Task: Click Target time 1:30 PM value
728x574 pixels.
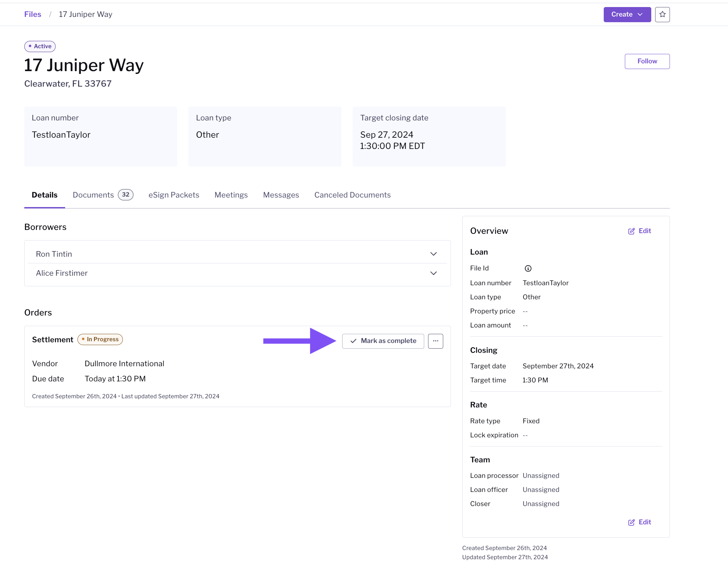Action: point(535,380)
